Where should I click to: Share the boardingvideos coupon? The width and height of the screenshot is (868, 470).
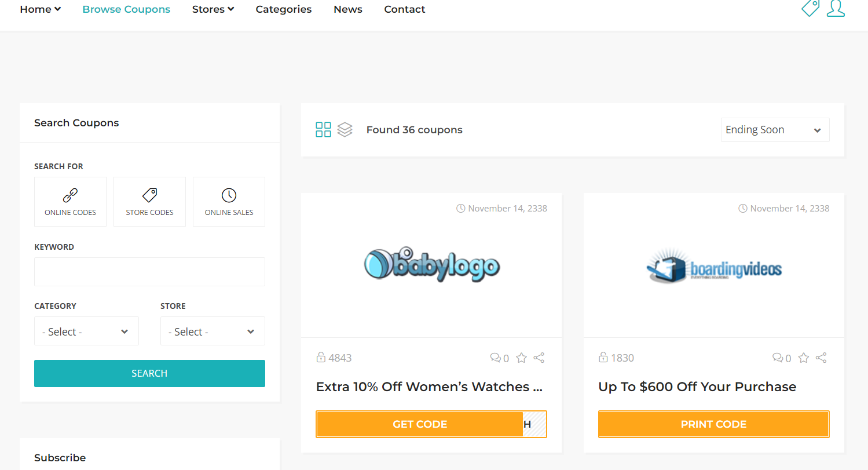point(821,358)
